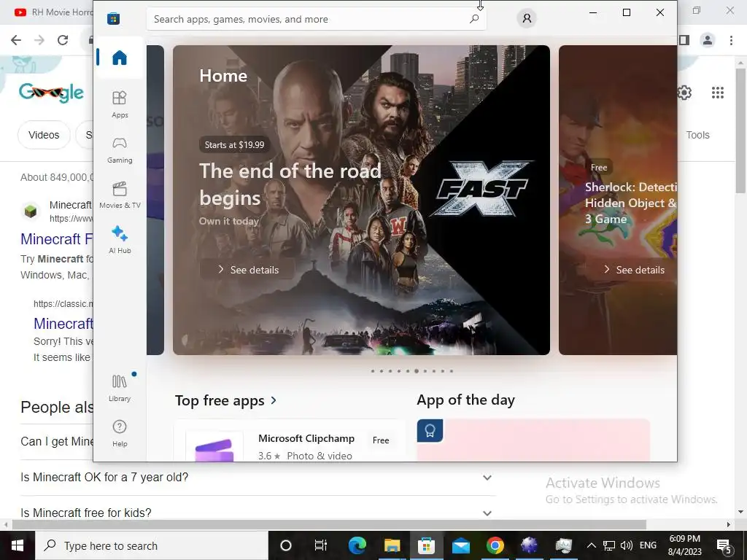747x560 pixels.
Task: Open the AI Hub section
Action: [x=120, y=240]
